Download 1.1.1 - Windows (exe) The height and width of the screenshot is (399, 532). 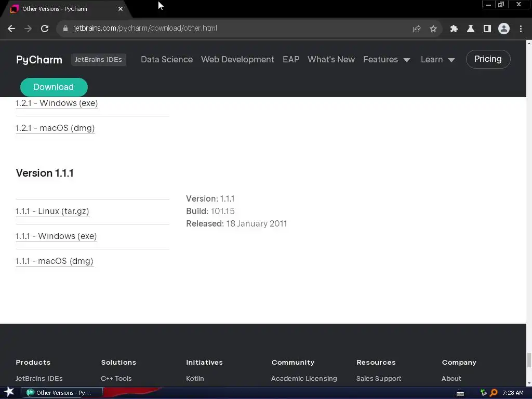[x=56, y=236]
